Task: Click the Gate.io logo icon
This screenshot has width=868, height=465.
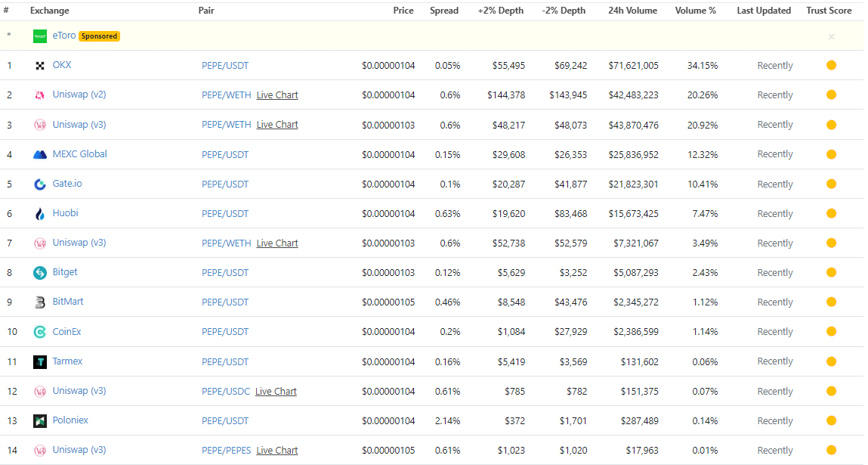Action: (x=40, y=184)
